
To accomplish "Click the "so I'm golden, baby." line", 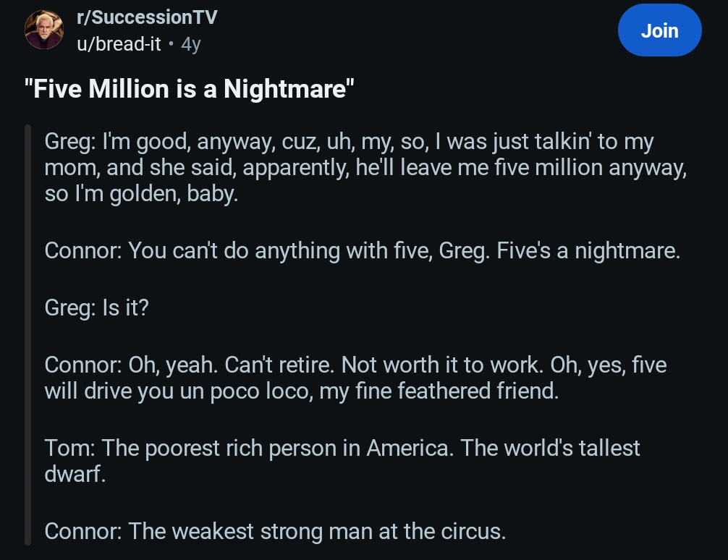I will [x=141, y=195].
